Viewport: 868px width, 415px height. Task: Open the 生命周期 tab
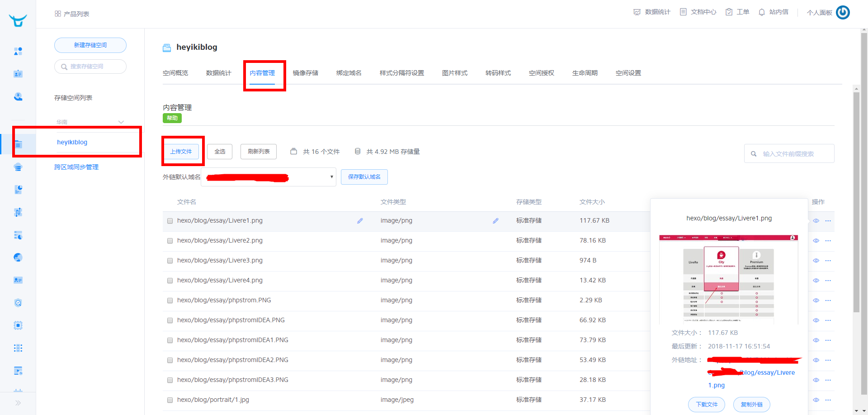click(585, 73)
